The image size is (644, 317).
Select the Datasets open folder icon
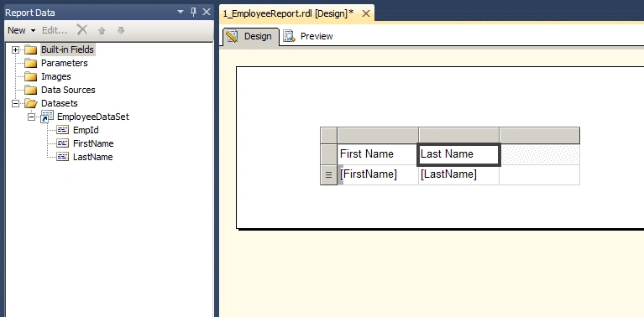pyautogui.click(x=31, y=103)
